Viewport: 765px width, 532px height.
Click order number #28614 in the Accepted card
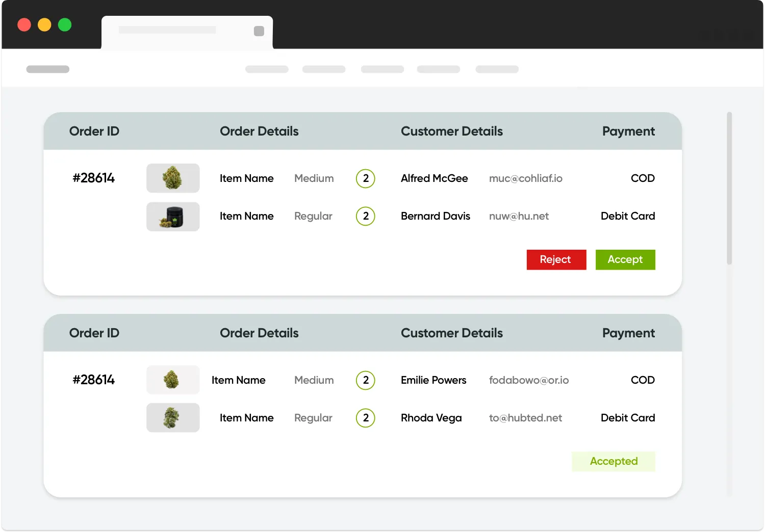94,380
